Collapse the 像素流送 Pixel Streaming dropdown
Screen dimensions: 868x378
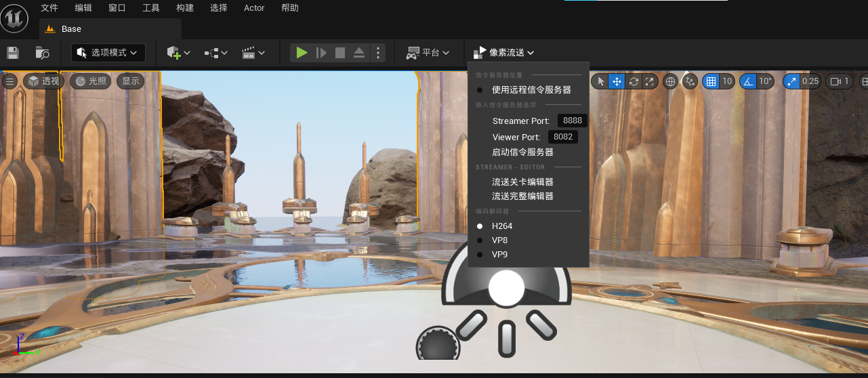click(504, 53)
